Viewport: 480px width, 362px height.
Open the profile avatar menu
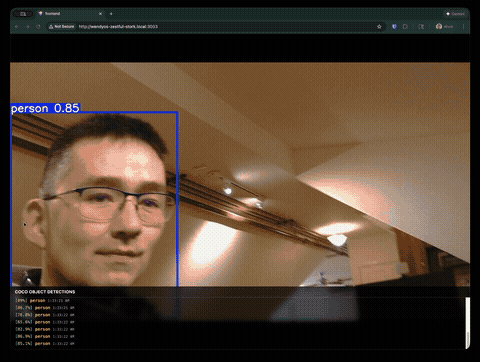445,26
